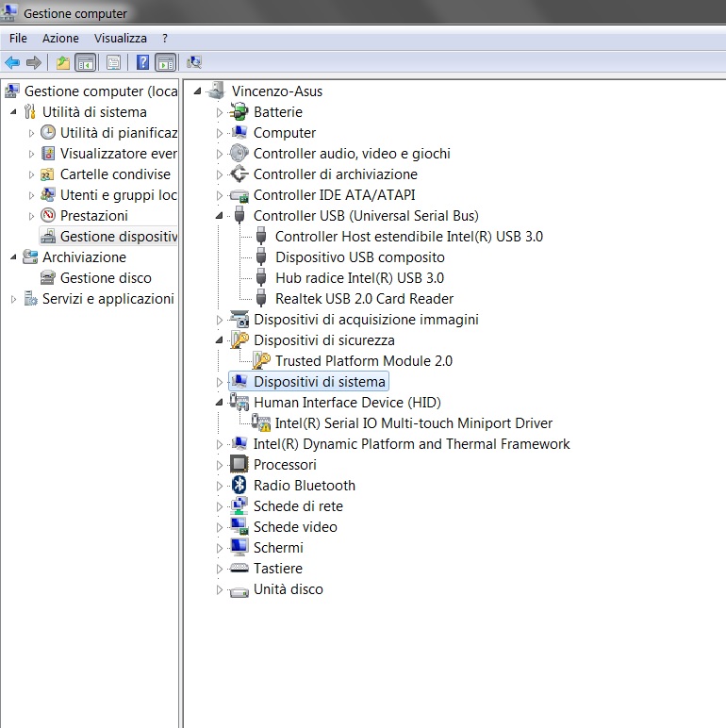Click the Forward arrow toolbar icon

[x=34, y=62]
